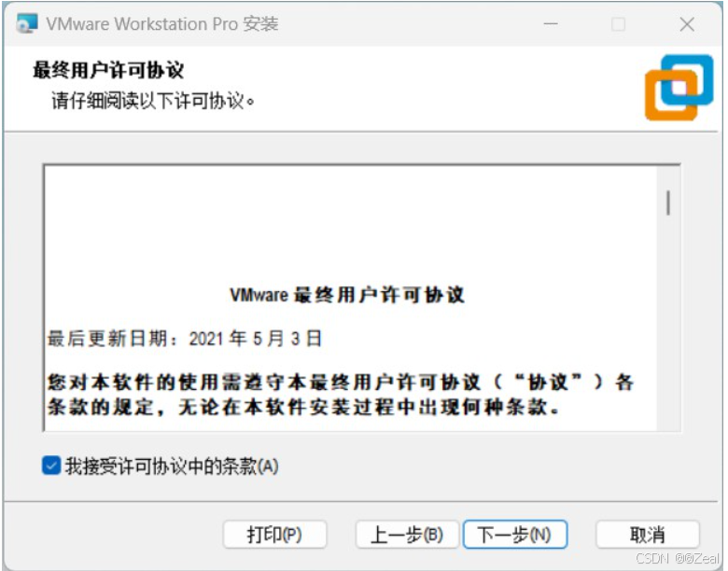Image resolution: width=728 pixels, height=571 pixels.
Task: Print the agreement with 打印(P)
Action: click(x=274, y=535)
